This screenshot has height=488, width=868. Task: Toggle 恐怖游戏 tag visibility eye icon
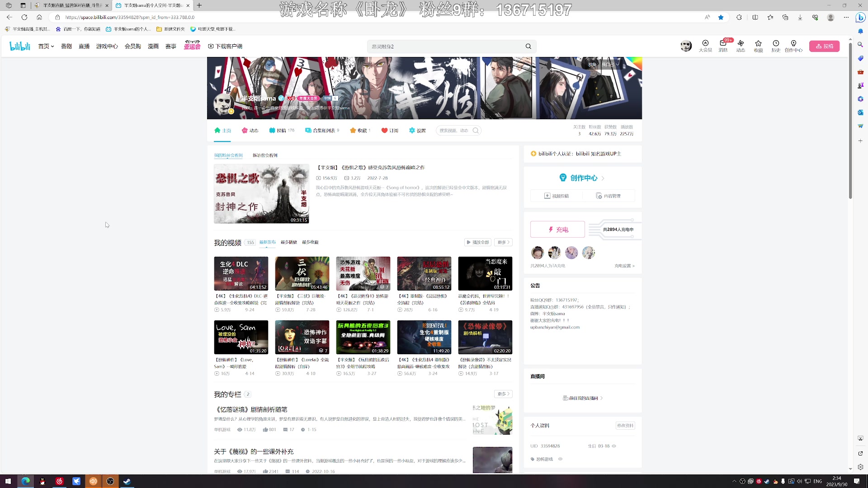[560, 459]
